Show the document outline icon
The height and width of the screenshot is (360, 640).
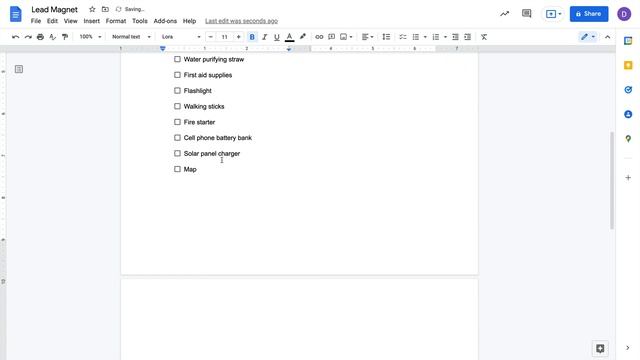tap(19, 69)
